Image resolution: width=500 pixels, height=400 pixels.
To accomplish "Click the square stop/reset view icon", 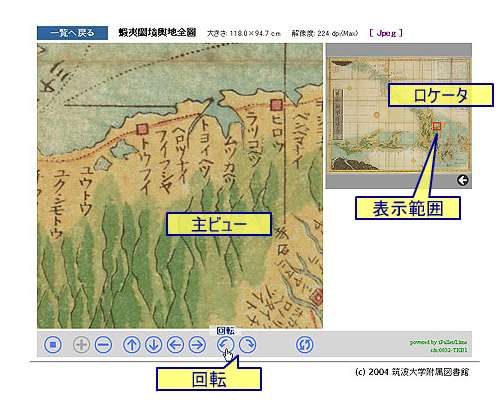I will click(x=53, y=345).
